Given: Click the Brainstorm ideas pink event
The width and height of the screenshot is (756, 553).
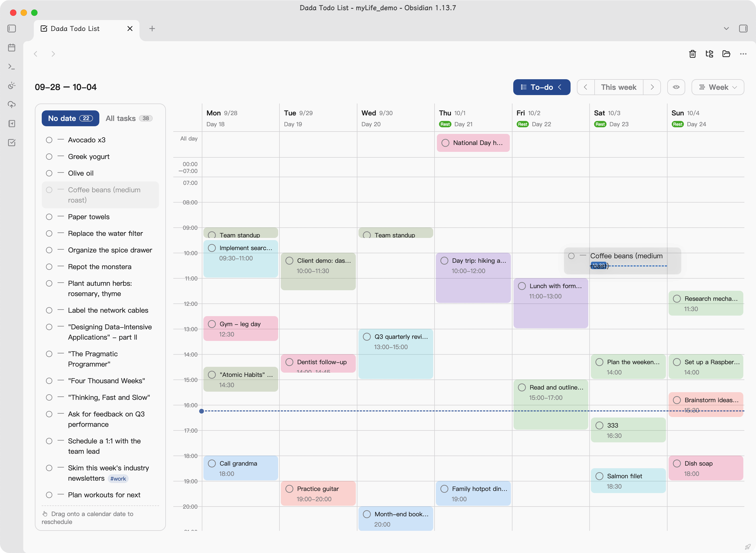Looking at the screenshot, I should pos(706,404).
